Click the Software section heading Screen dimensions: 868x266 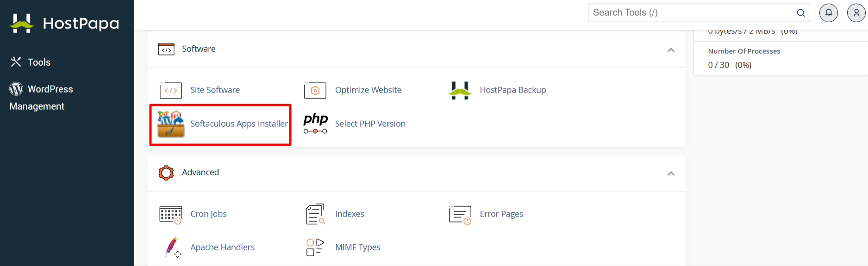click(199, 49)
